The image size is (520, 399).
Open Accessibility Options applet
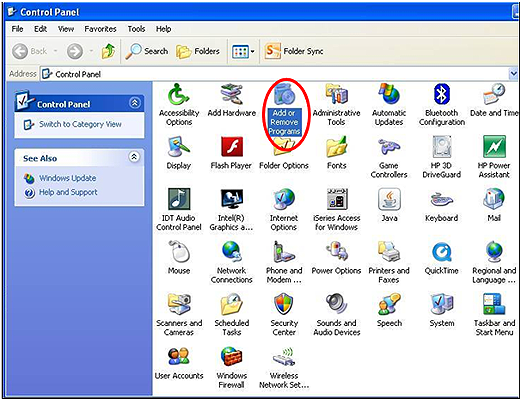tap(179, 104)
